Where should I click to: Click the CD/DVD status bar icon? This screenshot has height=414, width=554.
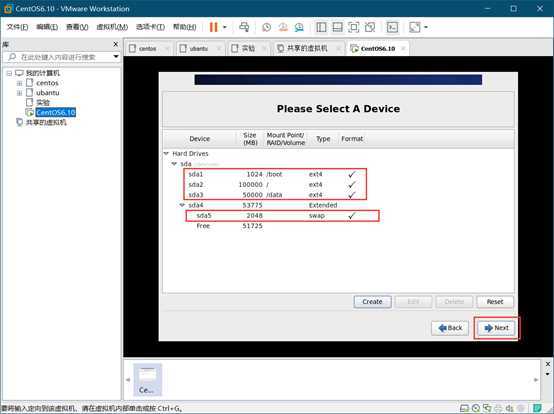pyautogui.click(x=476, y=408)
